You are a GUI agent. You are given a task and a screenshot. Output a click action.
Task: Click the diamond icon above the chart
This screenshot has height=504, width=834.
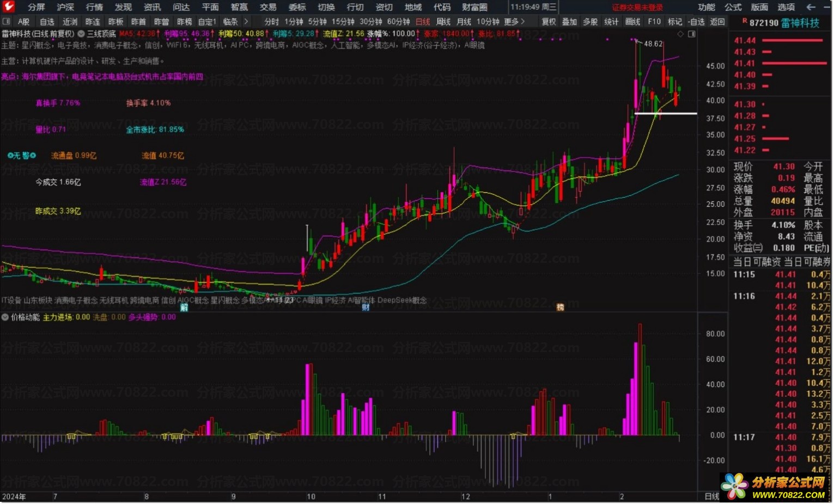(680, 34)
